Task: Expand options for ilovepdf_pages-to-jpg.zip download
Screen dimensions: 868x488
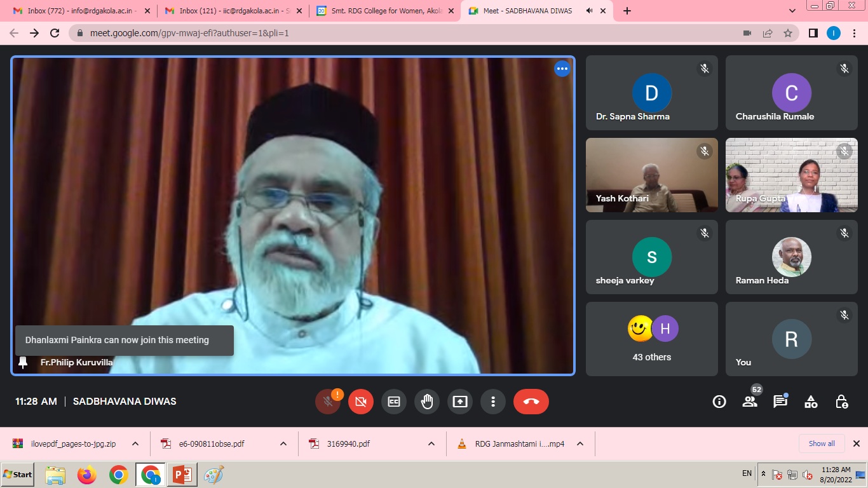Action: coord(135,444)
